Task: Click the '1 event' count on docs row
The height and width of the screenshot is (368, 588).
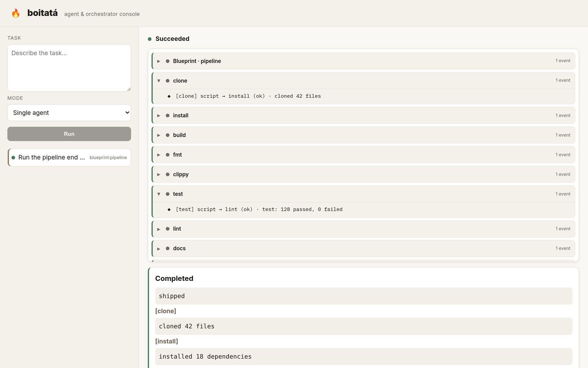Action: coord(563,248)
